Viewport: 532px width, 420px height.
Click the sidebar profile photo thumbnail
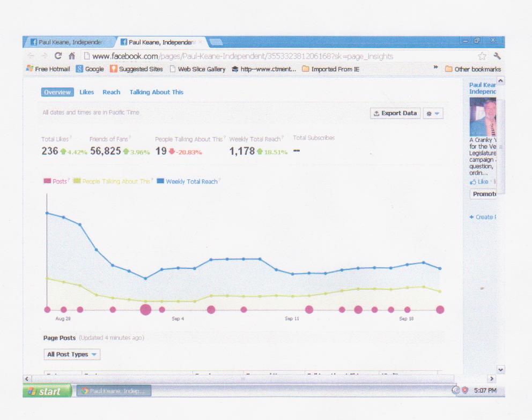[483, 117]
